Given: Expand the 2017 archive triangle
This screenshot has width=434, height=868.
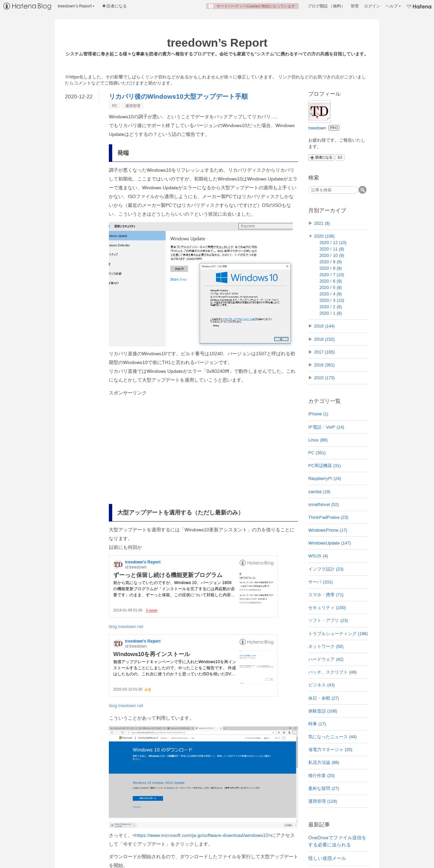Looking at the screenshot, I should click(310, 352).
